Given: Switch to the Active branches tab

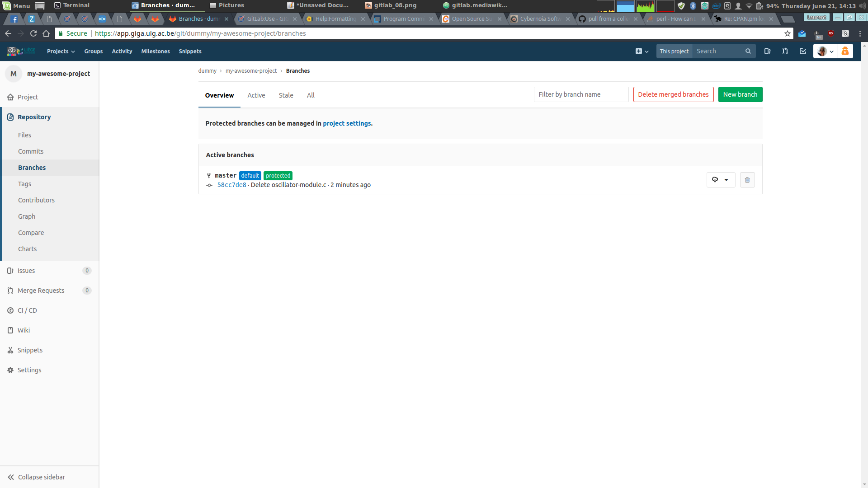Looking at the screenshot, I should point(256,95).
